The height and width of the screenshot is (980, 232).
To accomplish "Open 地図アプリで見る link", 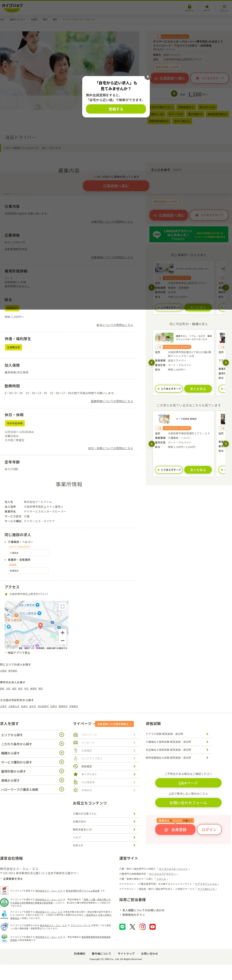I will tap(19, 652).
